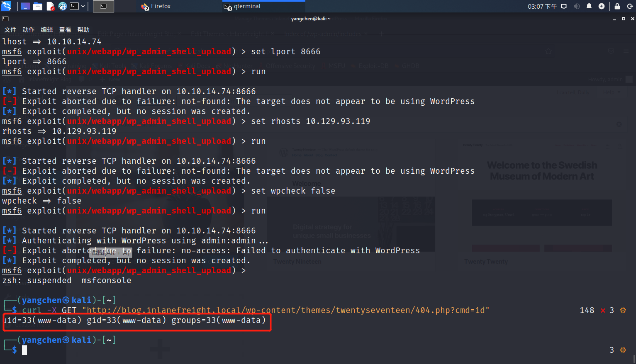Open the power manager lightning icon
This screenshot has height=364, width=636.
[x=602, y=6]
